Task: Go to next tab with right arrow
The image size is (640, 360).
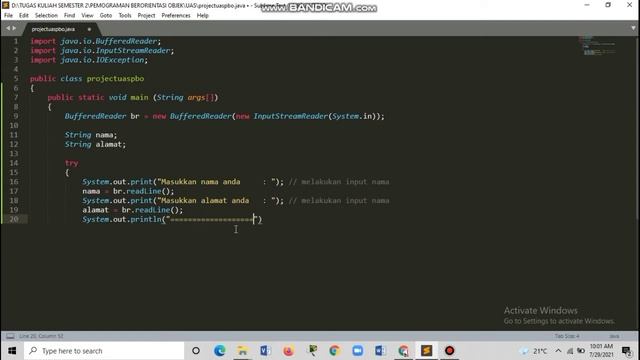Action: click(14, 28)
